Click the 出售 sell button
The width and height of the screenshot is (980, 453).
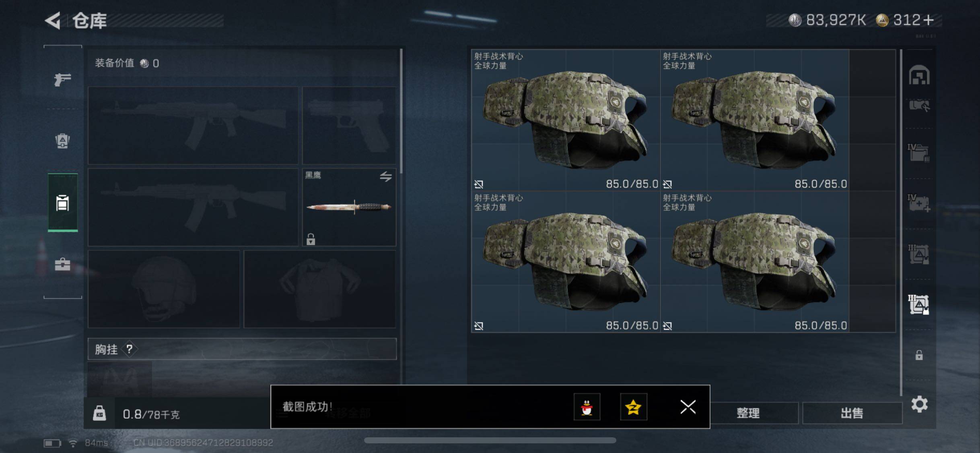click(852, 413)
